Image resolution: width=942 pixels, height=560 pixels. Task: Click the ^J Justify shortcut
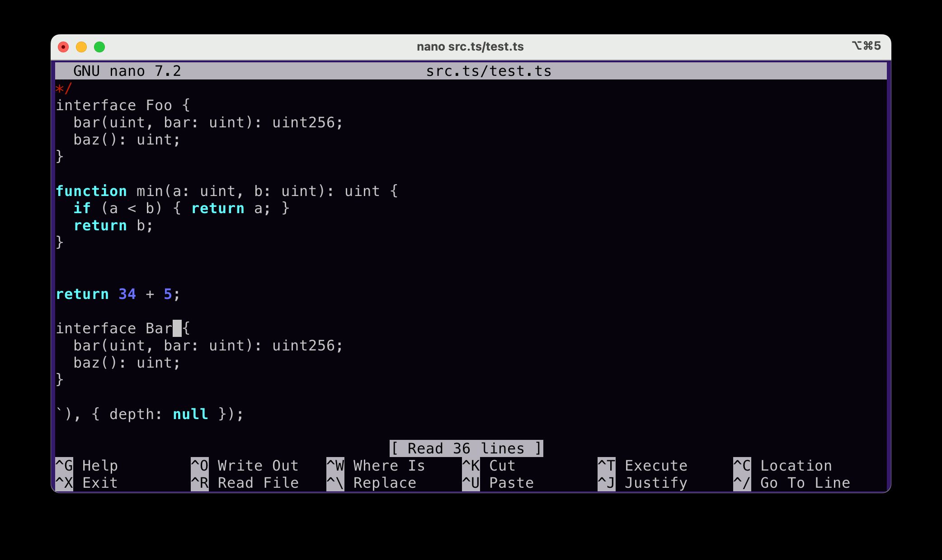pos(643,483)
